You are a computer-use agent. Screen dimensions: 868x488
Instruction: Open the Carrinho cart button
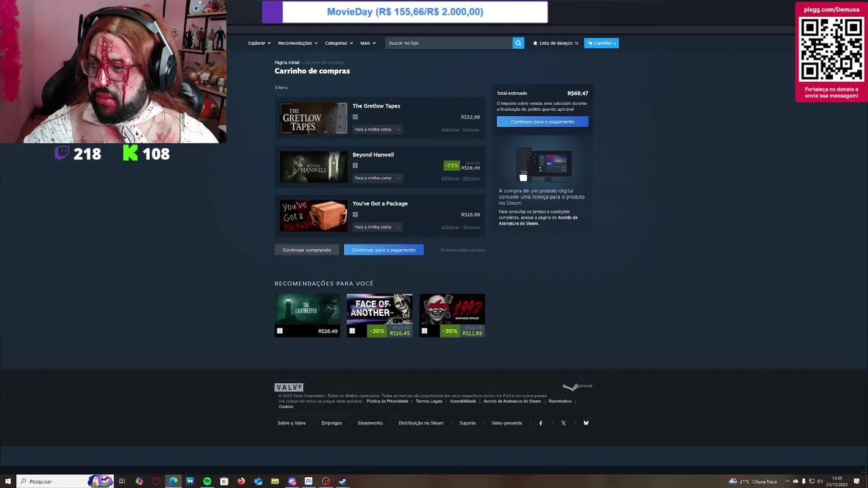(601, 43)
